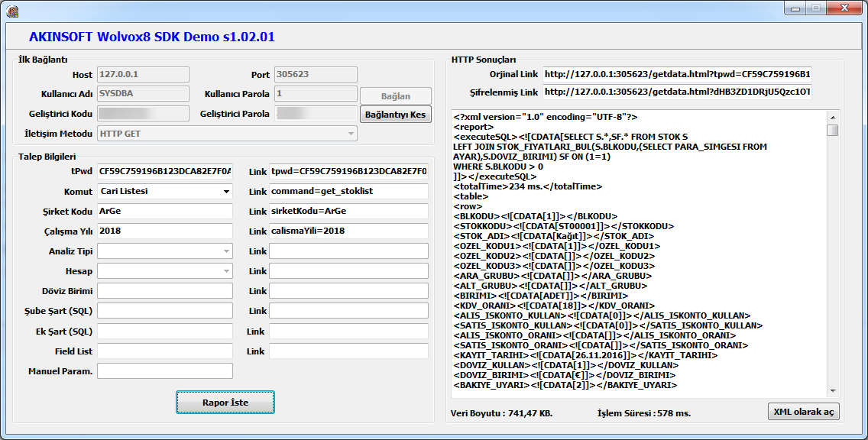The image size is (868, 440).
Task: Click the <ARA_GRUBU> line
Action: pyautogui.click(x=552, y=277)
